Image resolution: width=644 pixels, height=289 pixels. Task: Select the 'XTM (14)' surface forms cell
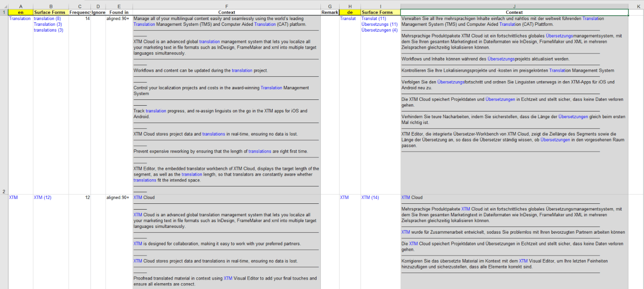pyautogui.click(x=380, y=242)
